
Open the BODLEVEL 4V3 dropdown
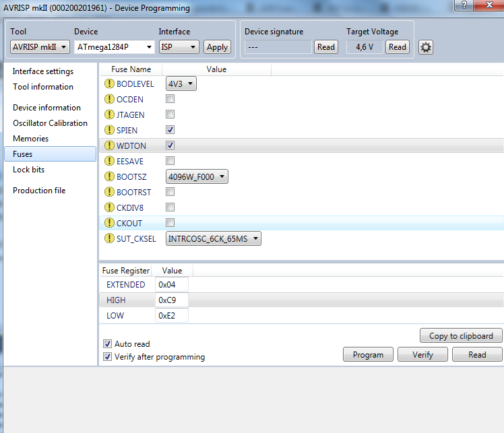click(181, 84)
